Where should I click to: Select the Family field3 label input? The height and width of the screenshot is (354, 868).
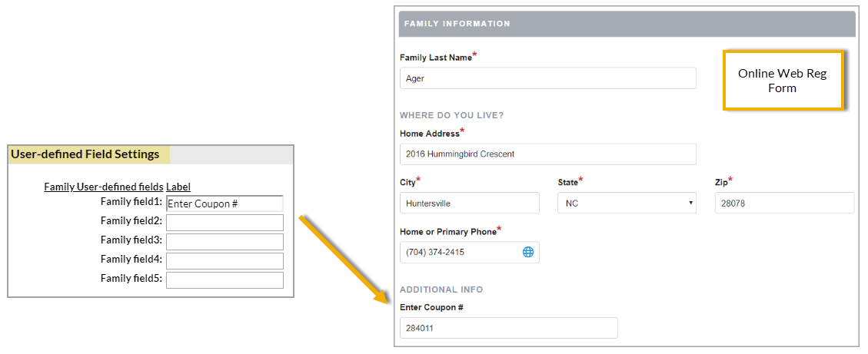pos(224,242)
